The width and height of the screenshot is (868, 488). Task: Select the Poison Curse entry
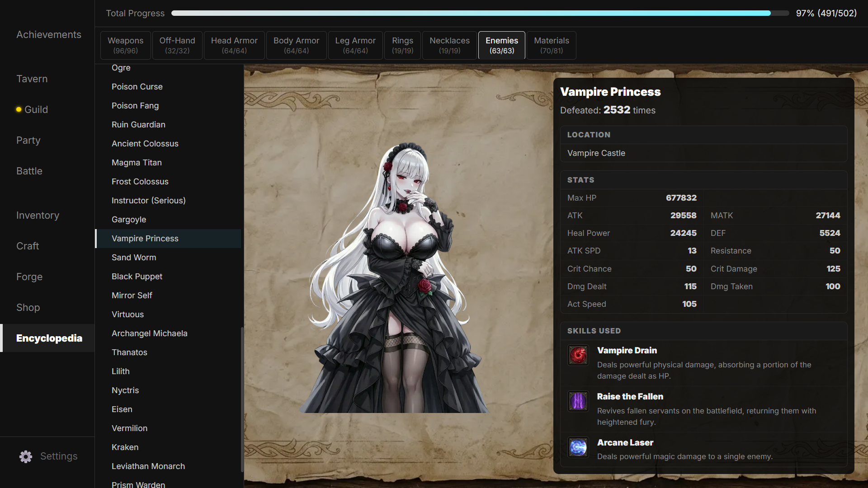168,87
